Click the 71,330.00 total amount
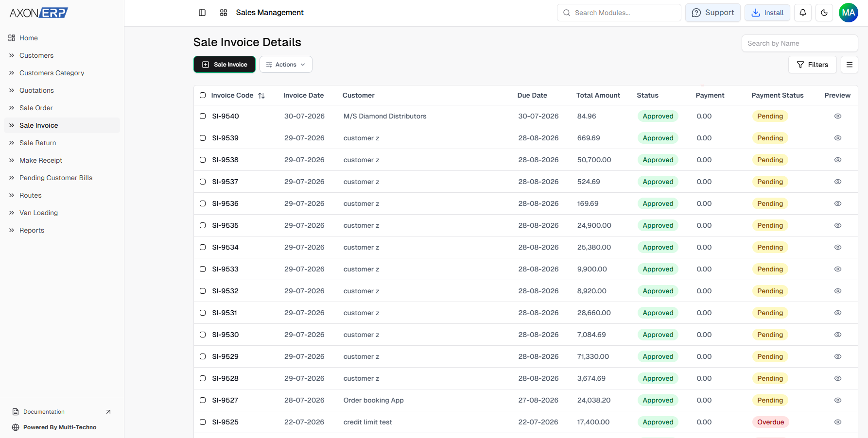Screen dimensions: 868x438 point(593,356)
